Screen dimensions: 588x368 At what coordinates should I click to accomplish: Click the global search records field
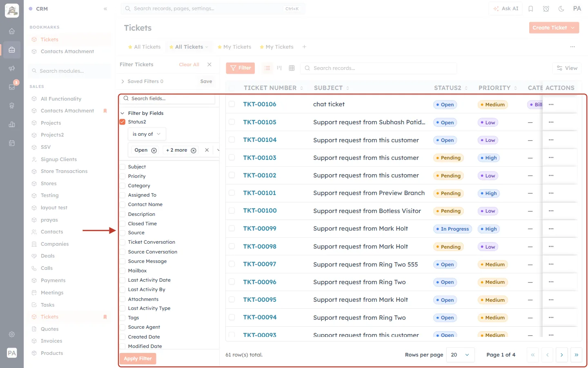click(213, 9)
